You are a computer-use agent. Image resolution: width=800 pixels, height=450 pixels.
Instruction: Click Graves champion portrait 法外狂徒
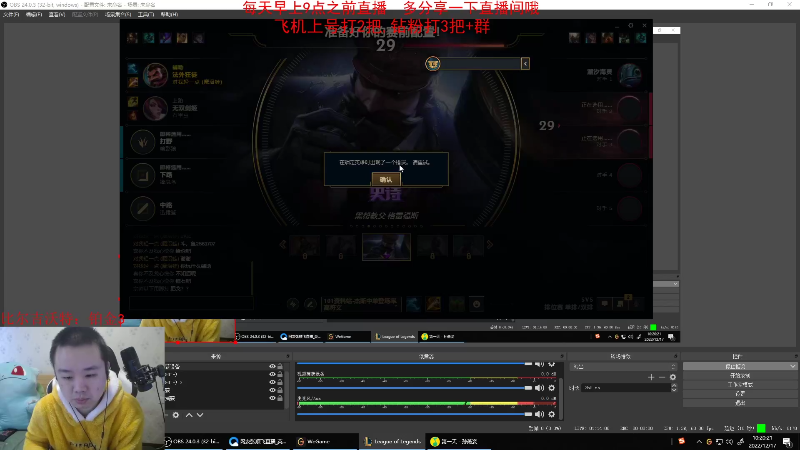coord(155,75)
